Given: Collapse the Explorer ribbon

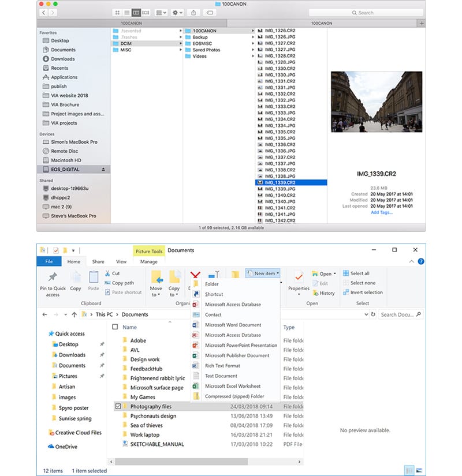Looking at the screenshot, I should point(412,261).
